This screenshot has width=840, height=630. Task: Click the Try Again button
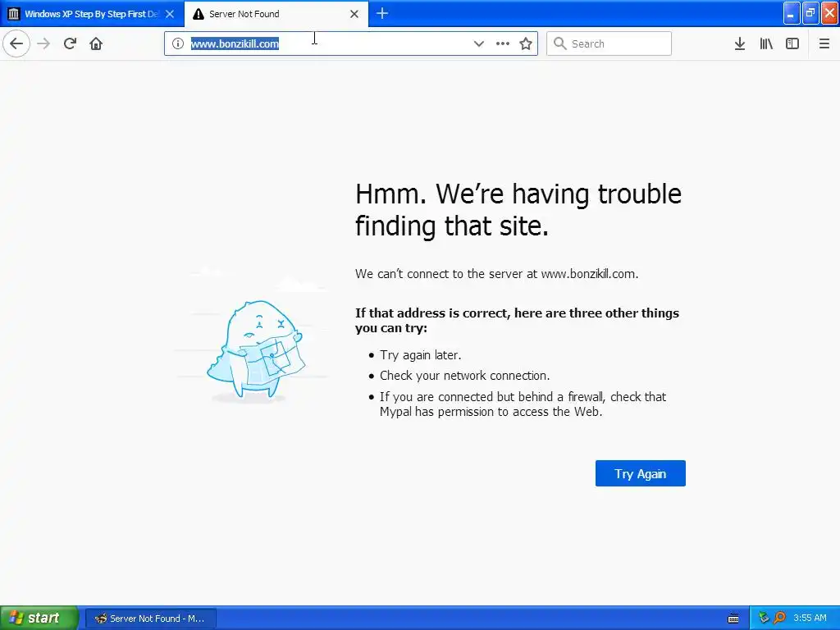pos(640,473)
